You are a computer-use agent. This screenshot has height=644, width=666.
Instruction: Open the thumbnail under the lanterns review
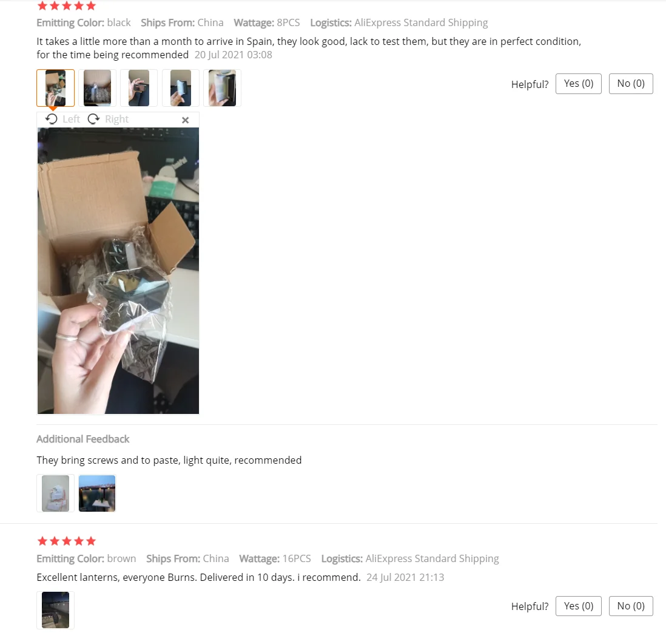point(56,610)
